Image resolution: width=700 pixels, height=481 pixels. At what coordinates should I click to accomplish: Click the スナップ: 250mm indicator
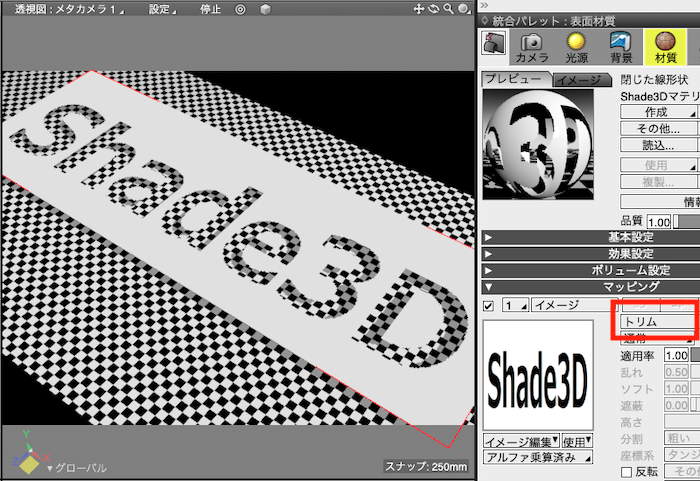point(426,466)
